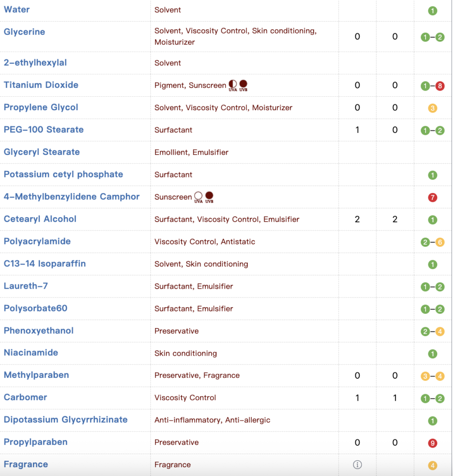Screen dimensions: 453x476
Task: Click the red 8 badge in the Titanium Dioxide row
Action: [x=440, y=86]
